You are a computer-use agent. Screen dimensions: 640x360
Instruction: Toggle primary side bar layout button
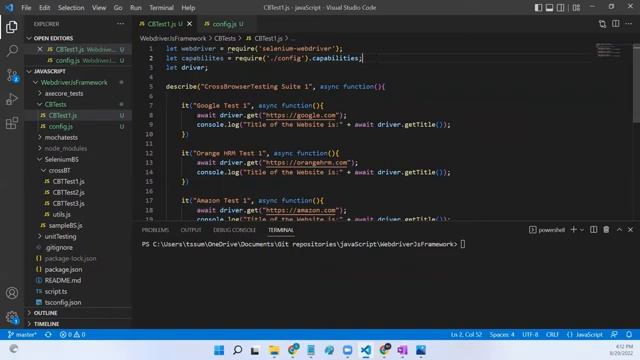click(x=538, y=7)
